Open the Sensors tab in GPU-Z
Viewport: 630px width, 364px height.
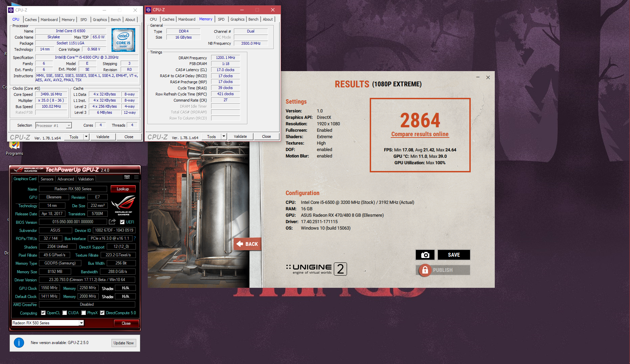[47, 179]
